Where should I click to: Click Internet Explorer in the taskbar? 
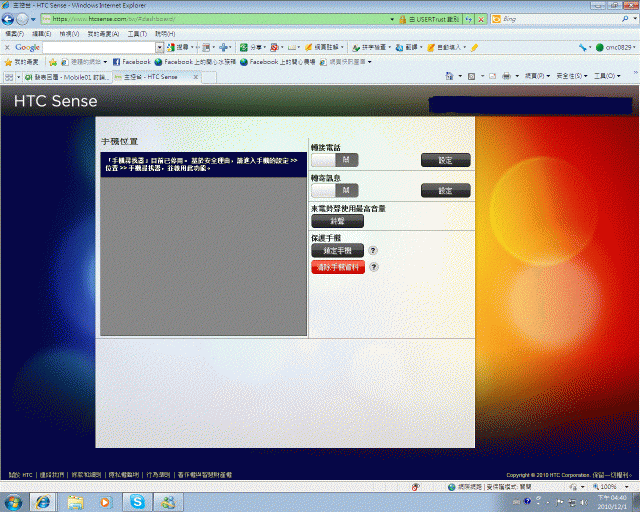pos(42,502)
